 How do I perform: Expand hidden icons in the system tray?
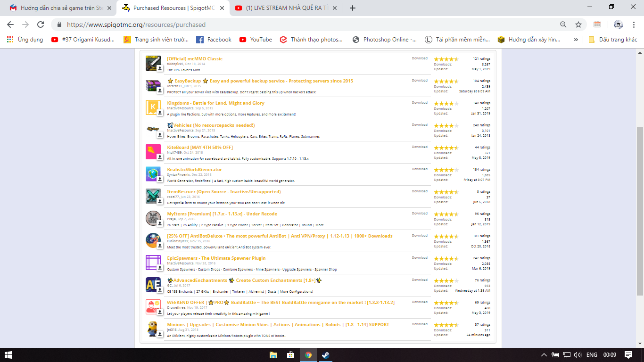[543, 355]
